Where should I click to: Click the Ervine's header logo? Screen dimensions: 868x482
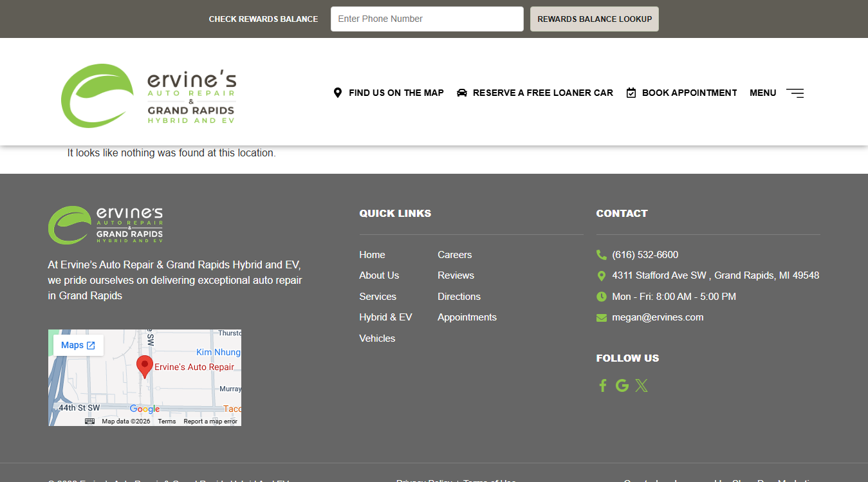[x=149, y=95]
